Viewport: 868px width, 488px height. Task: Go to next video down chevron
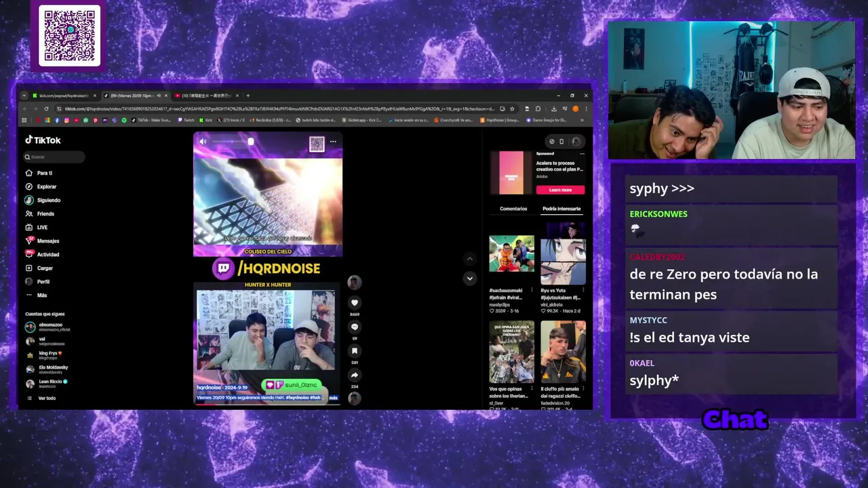pyautogui.click(x=469, y=278)
